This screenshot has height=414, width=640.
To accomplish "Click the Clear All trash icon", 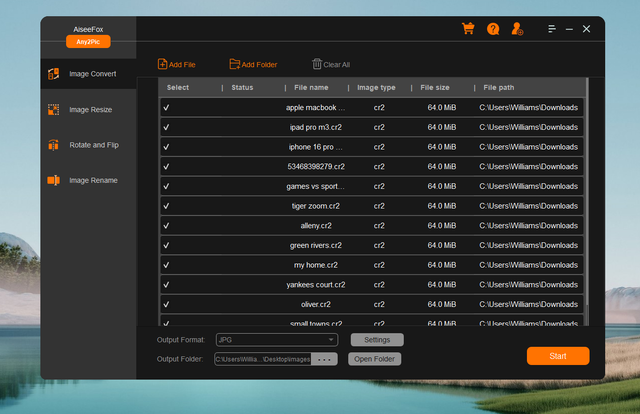I will 317,64.
